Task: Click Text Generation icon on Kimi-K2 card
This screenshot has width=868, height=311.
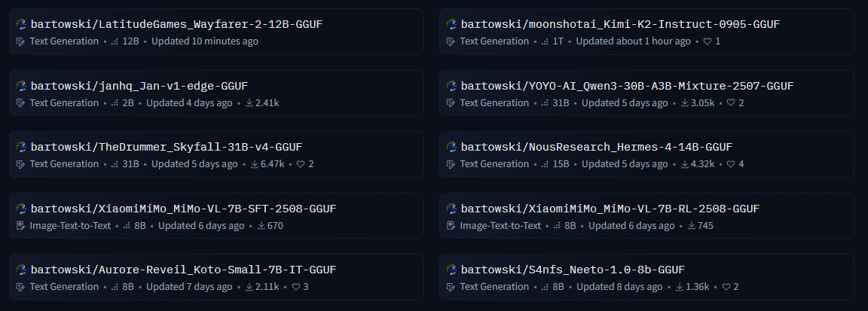Action: pyautogui.click(x=451, y=41)
